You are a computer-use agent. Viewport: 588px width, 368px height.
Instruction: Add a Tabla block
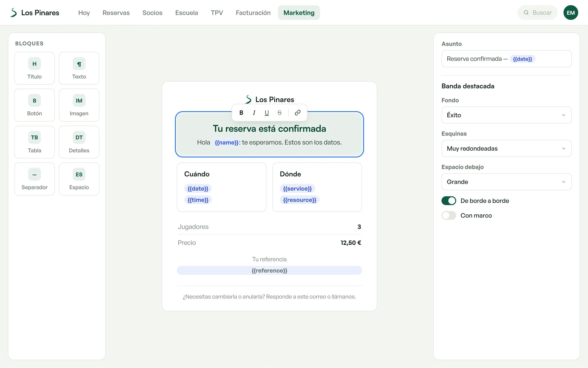[x=35, y=142]
